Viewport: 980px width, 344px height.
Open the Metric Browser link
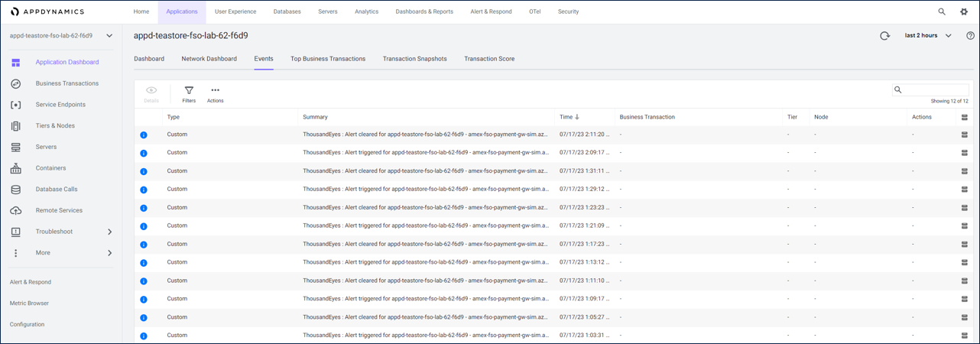click(29, 303)
